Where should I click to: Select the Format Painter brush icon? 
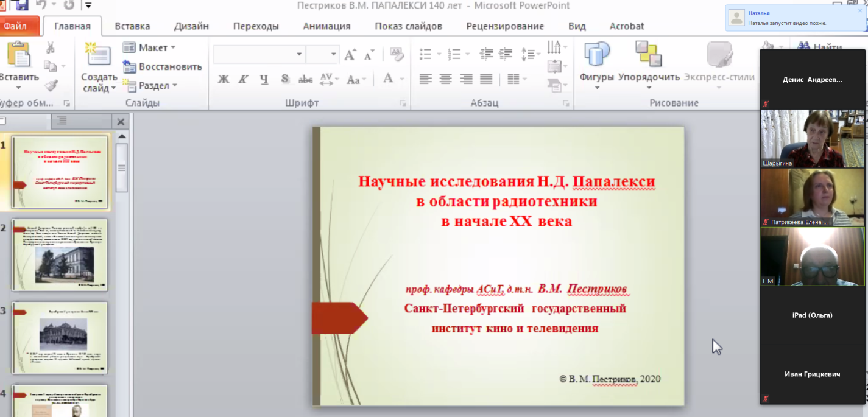pos(51,85)
